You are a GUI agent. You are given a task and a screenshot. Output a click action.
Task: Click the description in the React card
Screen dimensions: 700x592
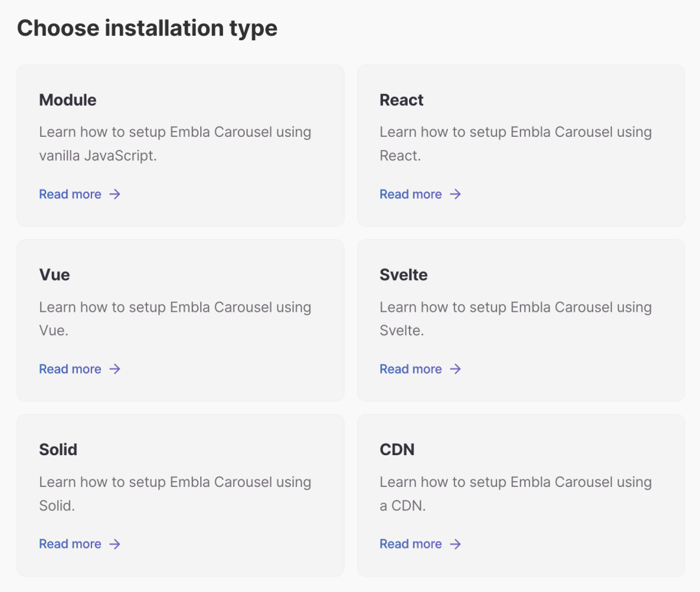(x=516, y=144)
